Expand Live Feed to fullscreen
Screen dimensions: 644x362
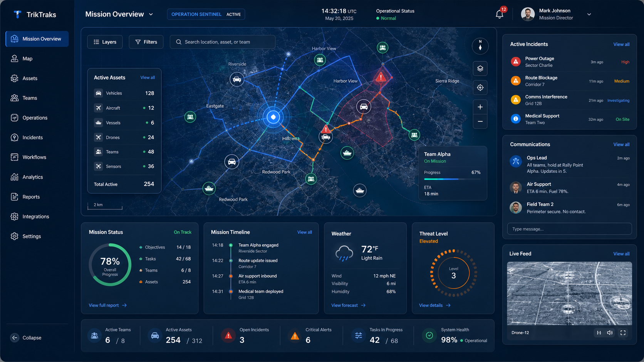click(623, 333)
